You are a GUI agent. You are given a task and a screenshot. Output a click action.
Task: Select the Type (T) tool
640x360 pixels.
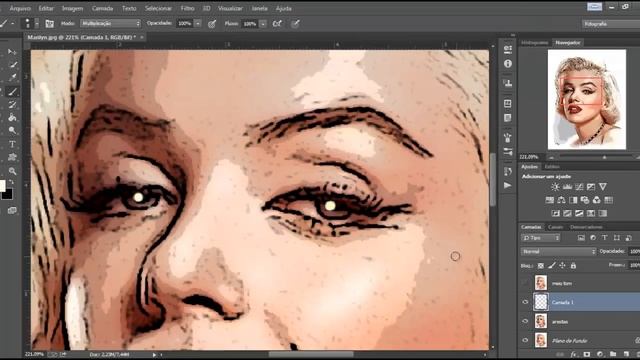(12, 144)
